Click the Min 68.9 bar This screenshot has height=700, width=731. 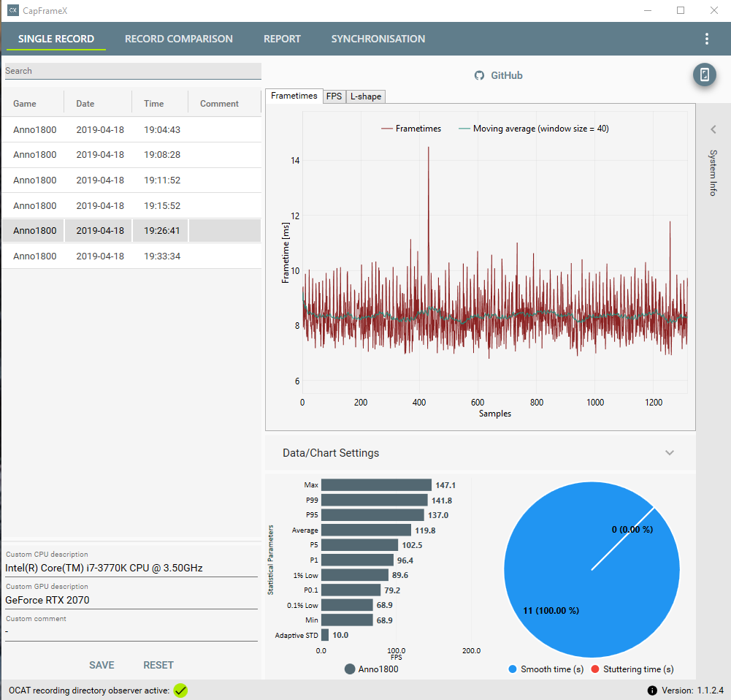click(347, 620)
